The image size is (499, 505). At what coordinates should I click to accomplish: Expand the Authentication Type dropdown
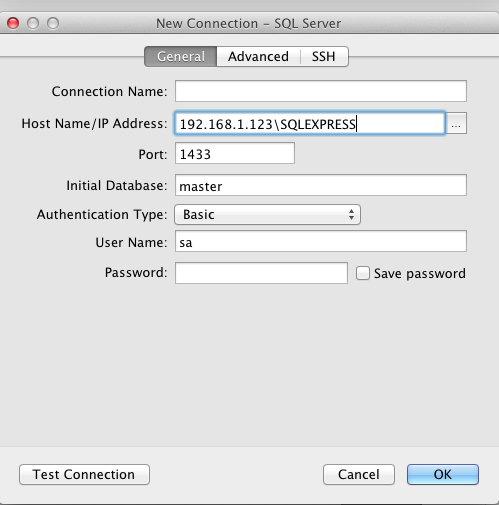pos(267,214)
